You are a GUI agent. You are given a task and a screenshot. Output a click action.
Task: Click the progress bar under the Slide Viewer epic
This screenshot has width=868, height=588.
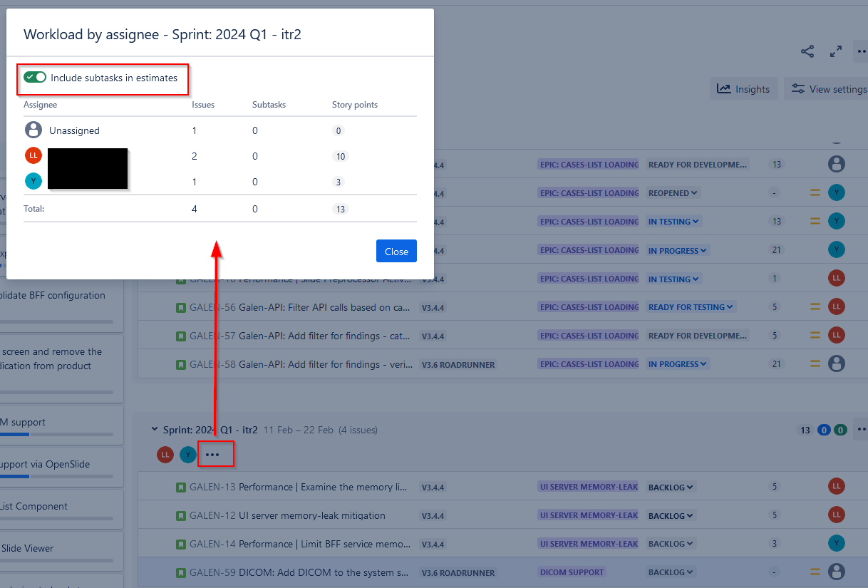57,560
